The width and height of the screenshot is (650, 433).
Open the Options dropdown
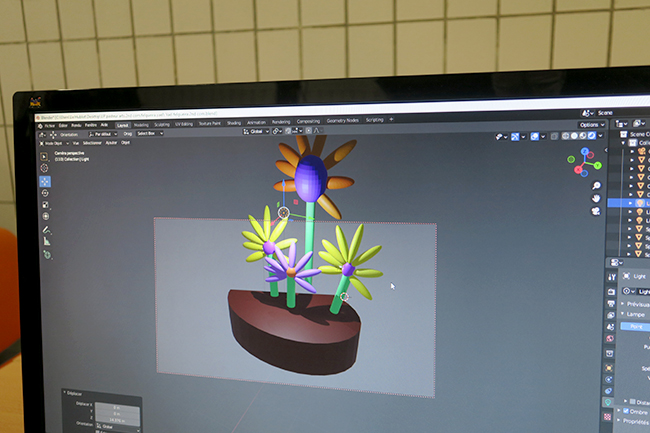pyautogui.click(x=592, y=125)
